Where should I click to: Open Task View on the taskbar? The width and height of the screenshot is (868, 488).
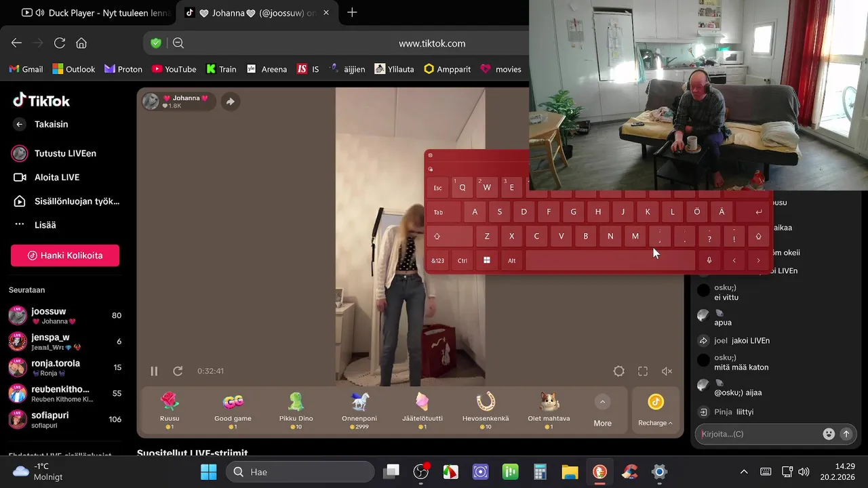click(x=391, y=472)
